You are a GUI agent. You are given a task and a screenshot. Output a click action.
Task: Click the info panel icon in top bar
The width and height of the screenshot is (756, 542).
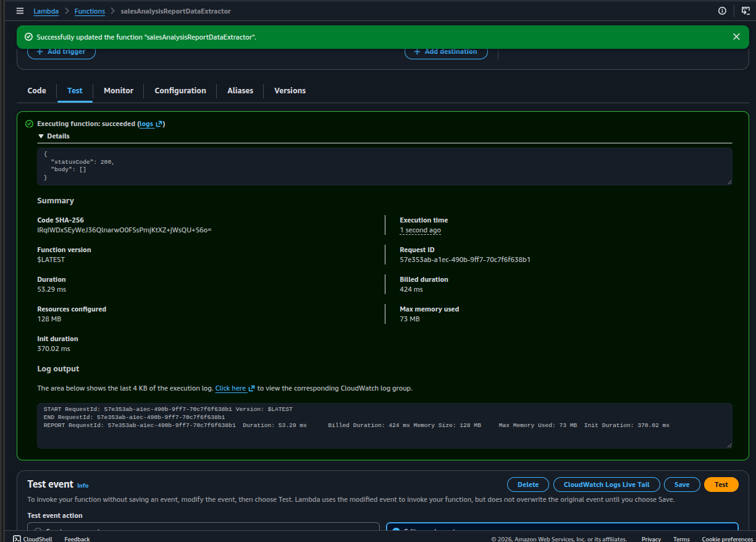click(722, 11)
